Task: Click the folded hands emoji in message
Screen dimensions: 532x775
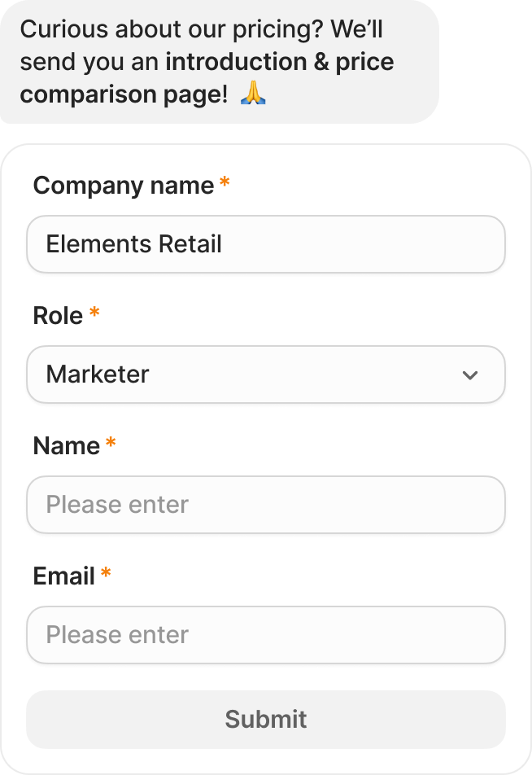Action: click(253, 93)
